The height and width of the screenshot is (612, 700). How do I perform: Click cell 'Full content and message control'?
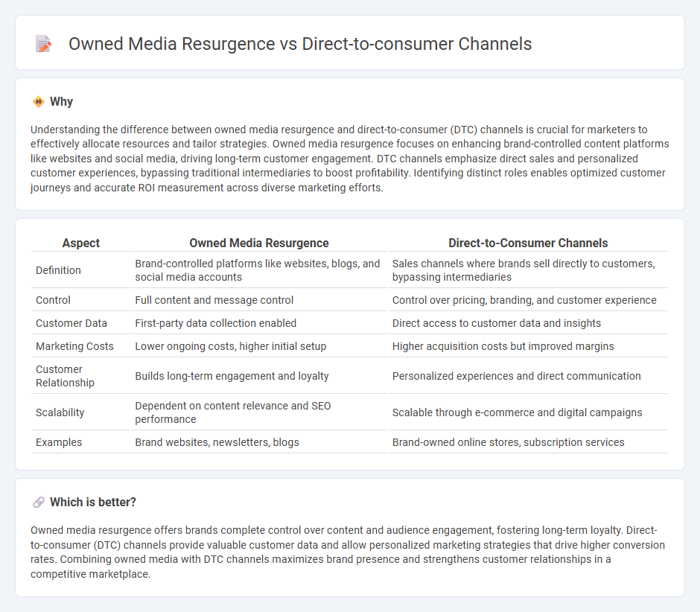(259, 300)
